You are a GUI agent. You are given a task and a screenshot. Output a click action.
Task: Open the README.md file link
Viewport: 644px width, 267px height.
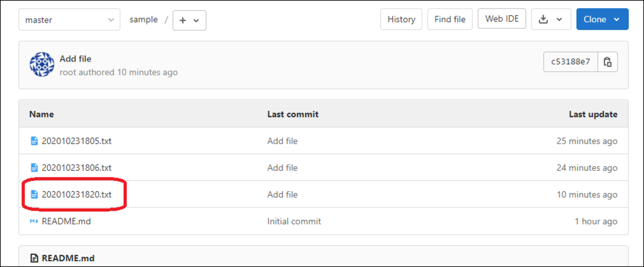[x=66, y=221]
